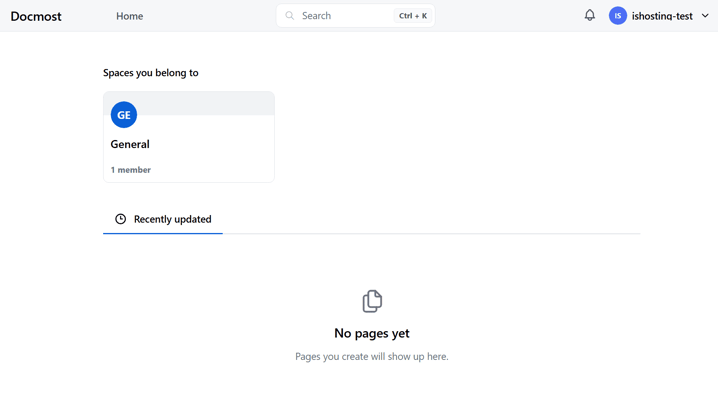Open the General space card
Viewport: 718px width, 399px height.
pyautogui.click(x=189, y=137)
